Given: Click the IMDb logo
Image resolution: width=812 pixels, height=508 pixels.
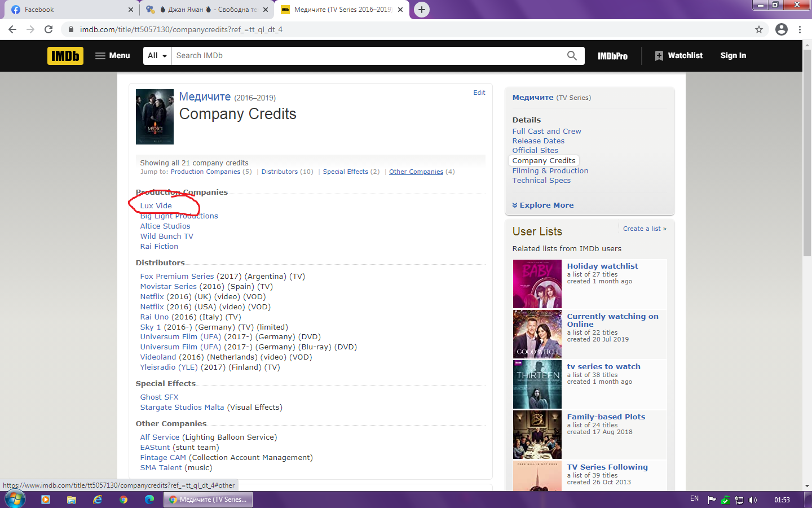Looking at the screenshot, I should pos(65,56).
